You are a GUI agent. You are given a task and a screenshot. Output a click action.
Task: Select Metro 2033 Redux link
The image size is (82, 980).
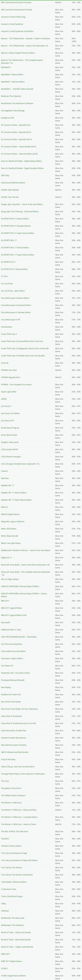9,528
